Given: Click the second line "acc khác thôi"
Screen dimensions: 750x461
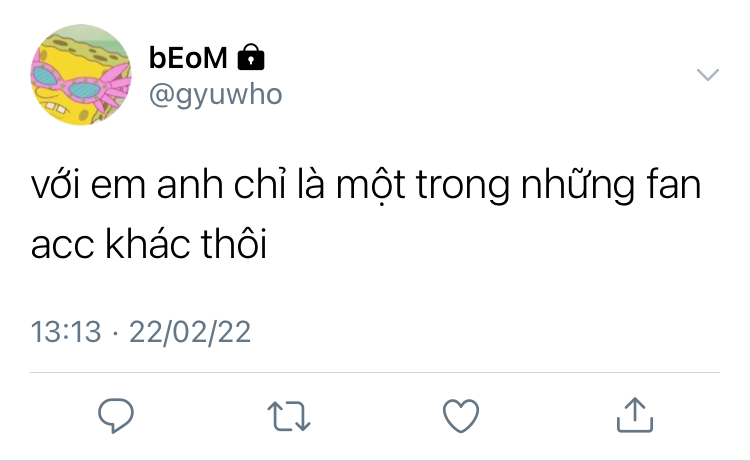Looking at the screenshot, I should click(x=149, y=244).
